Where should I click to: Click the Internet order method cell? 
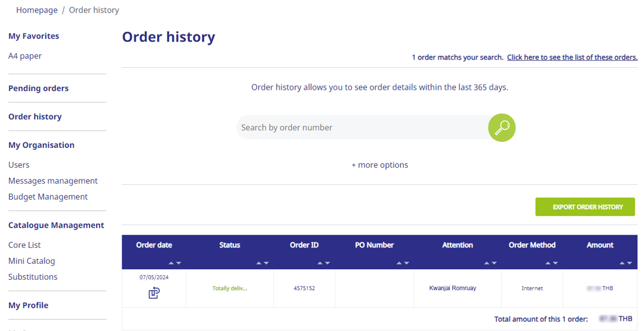point(532,288)
